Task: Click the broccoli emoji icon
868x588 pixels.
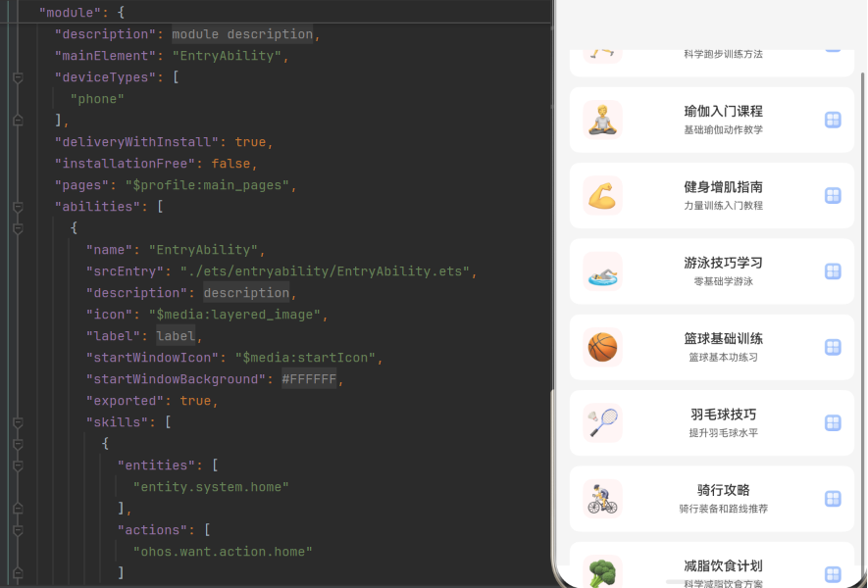Action: 602,573
